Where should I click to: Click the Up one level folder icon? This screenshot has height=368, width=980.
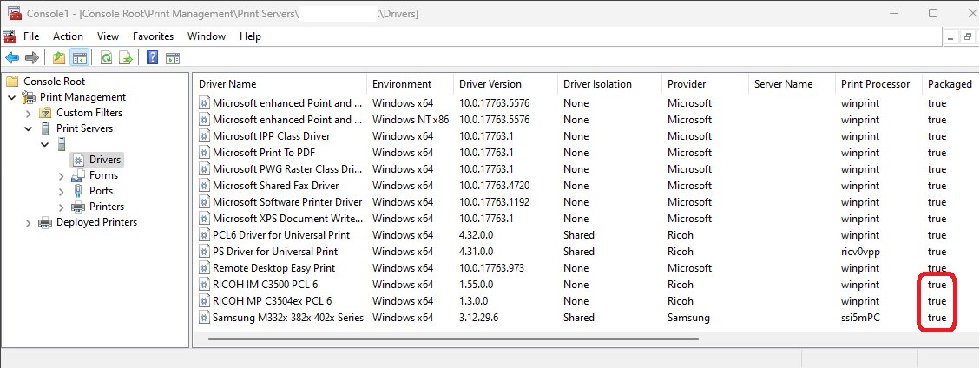(59, 58)
